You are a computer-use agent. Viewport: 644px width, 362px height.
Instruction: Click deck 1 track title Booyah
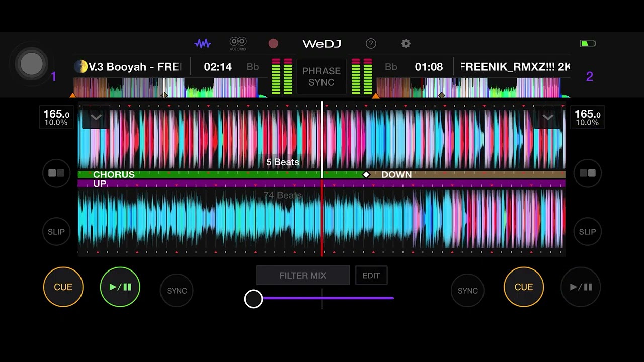135,67
